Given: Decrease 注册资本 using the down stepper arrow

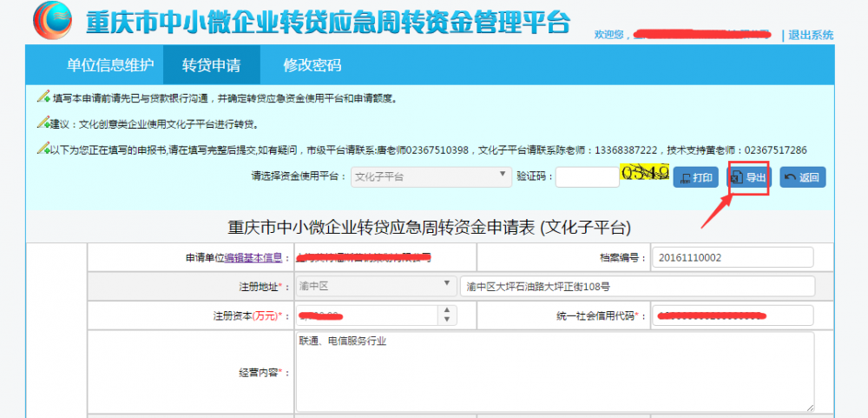Looking at the screenshot, I should (x=449, y=319).
